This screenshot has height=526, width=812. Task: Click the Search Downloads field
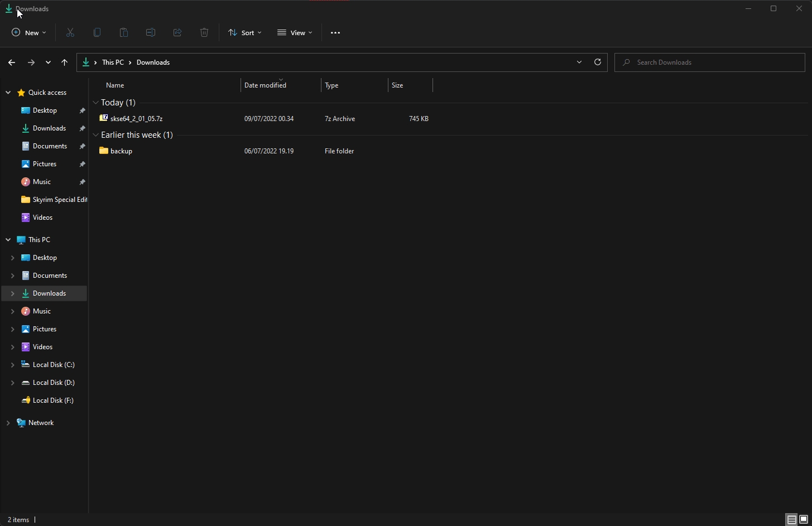pyautogui.click(x=714, y=62)
